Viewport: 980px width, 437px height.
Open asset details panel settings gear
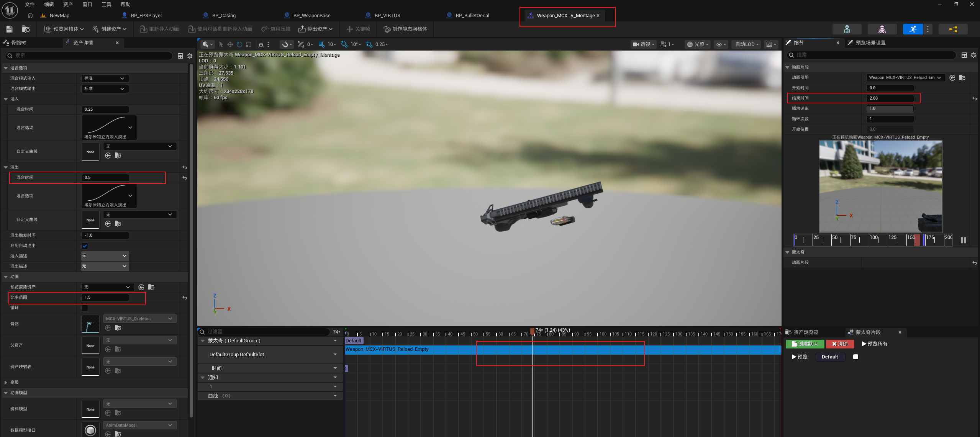[190, 56]
